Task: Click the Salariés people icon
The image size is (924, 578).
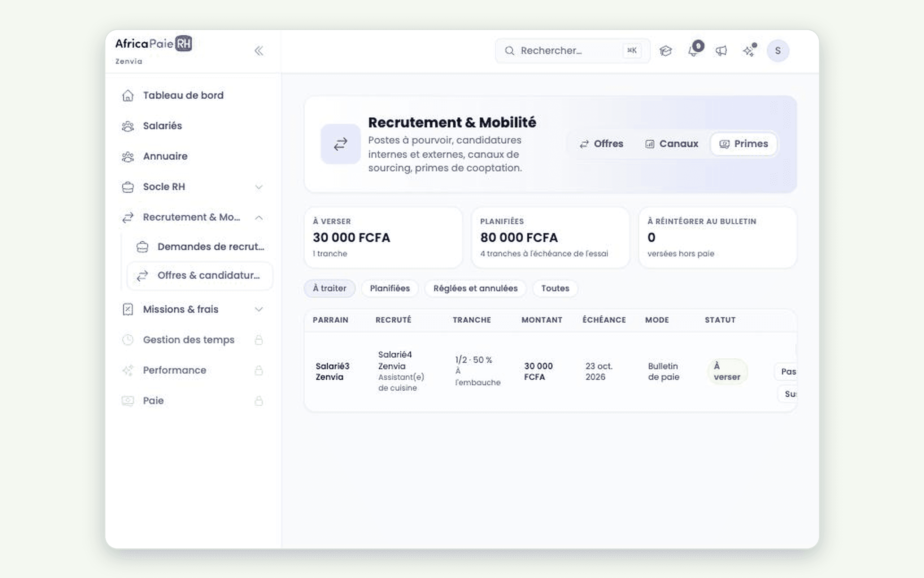Action: (x=128, y=126)
